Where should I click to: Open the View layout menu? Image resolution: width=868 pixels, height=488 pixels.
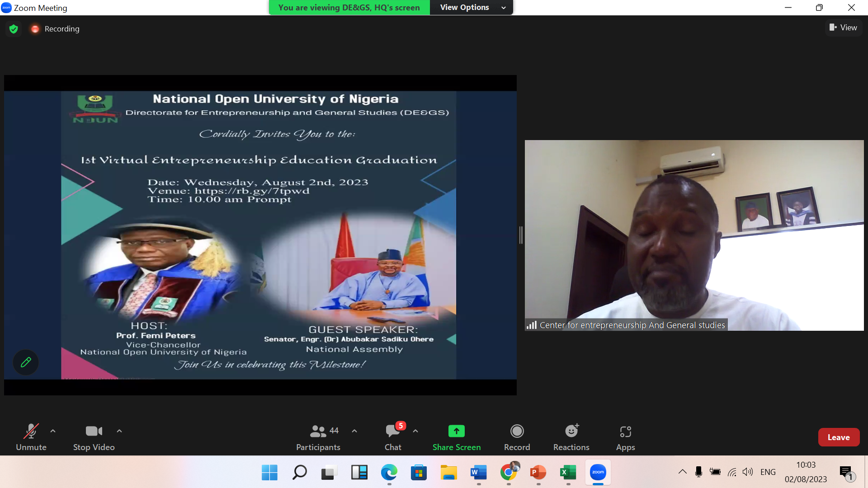844,28
